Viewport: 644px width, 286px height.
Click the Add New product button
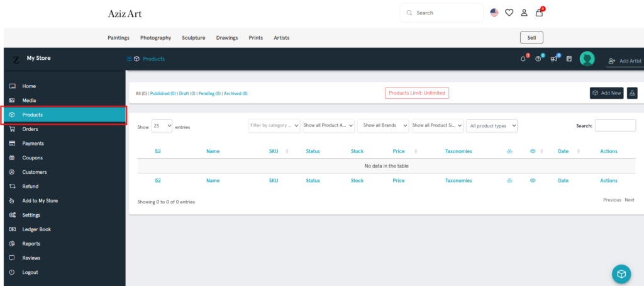[606, 93]
